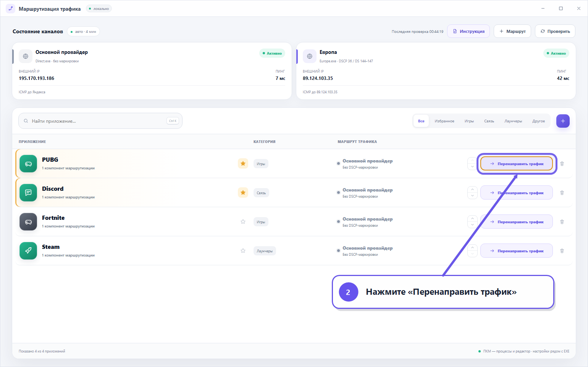Click the Европа card title
Screen dimensions: 588x367
(x=328, y=52)
